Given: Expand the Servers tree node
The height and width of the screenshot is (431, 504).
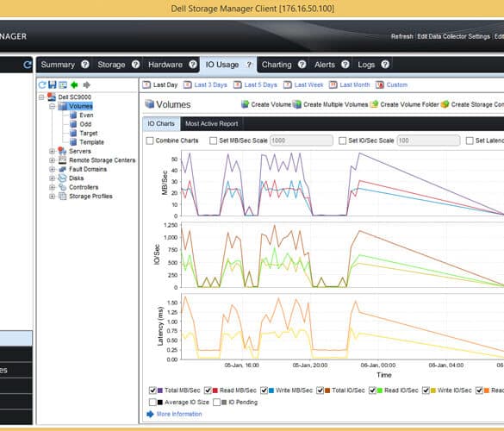Looking at the screenshot, I should click(x=52, y=151).
